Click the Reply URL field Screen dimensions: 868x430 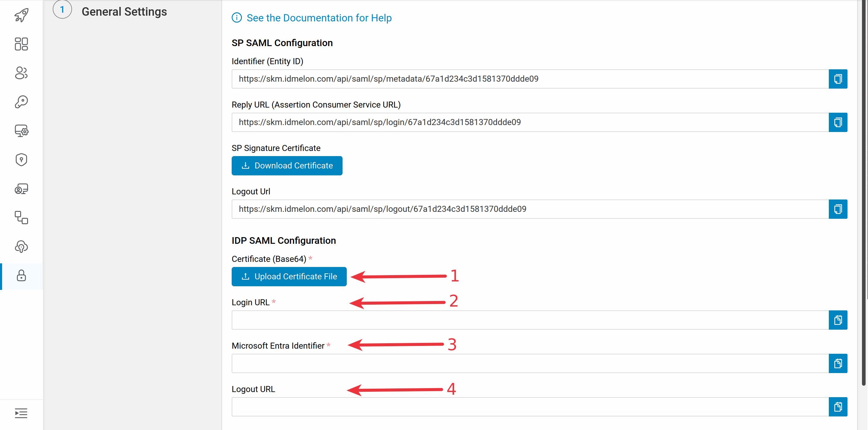[530, 122]
